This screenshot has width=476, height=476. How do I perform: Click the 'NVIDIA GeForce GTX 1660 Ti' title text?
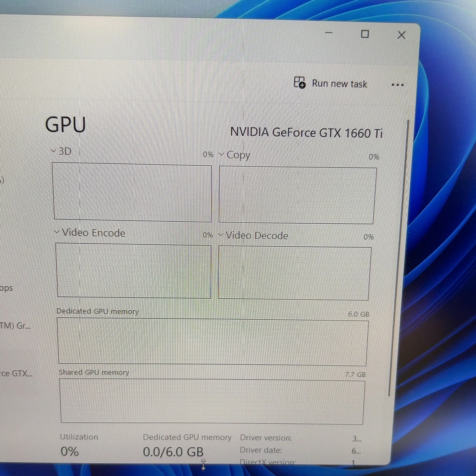pos(306,132)
